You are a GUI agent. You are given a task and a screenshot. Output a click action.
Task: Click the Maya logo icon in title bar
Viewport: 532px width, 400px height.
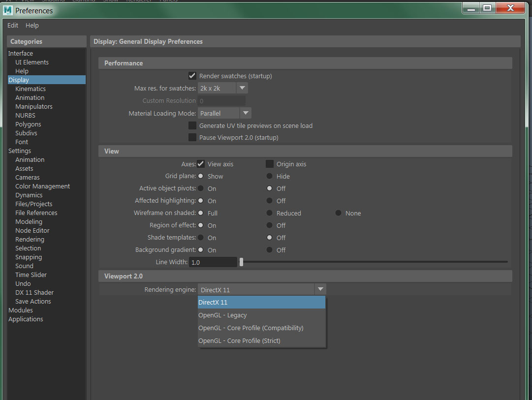[8, 10]
